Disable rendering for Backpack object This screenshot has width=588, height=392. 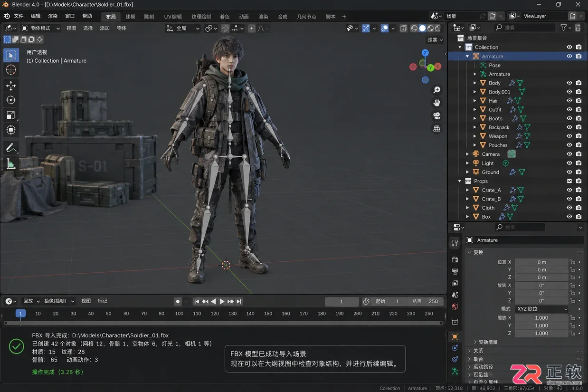tap(579, 127)
